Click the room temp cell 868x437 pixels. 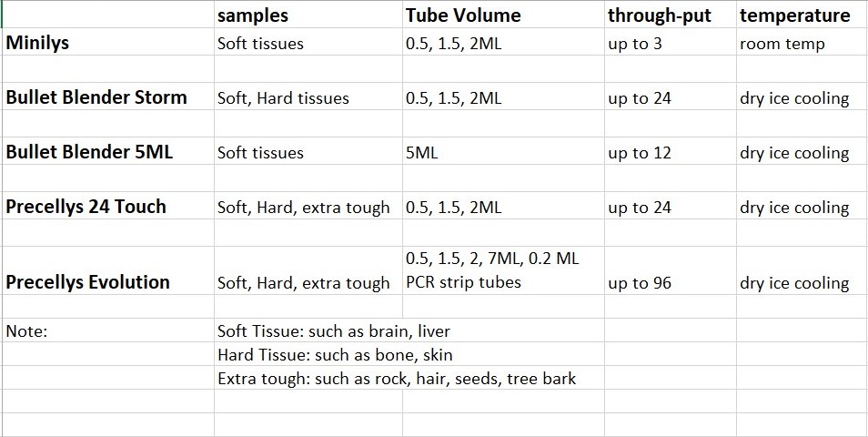pos(782,44)
